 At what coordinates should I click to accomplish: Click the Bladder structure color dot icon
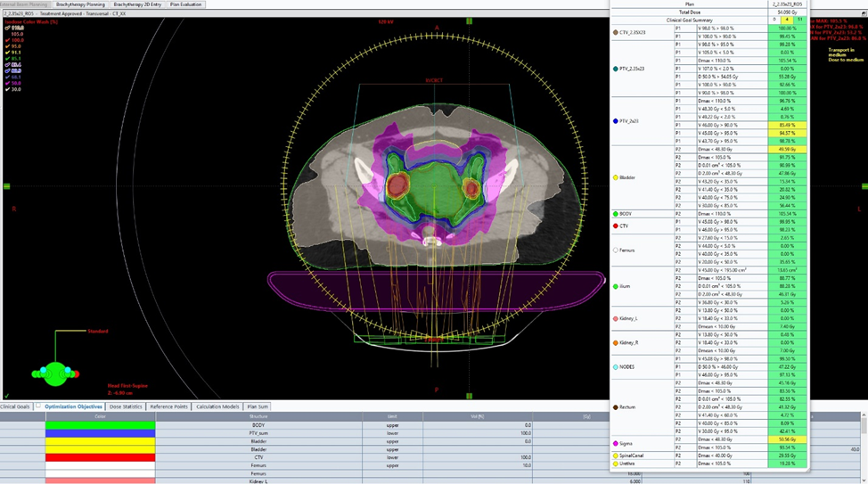coord(614,177)
